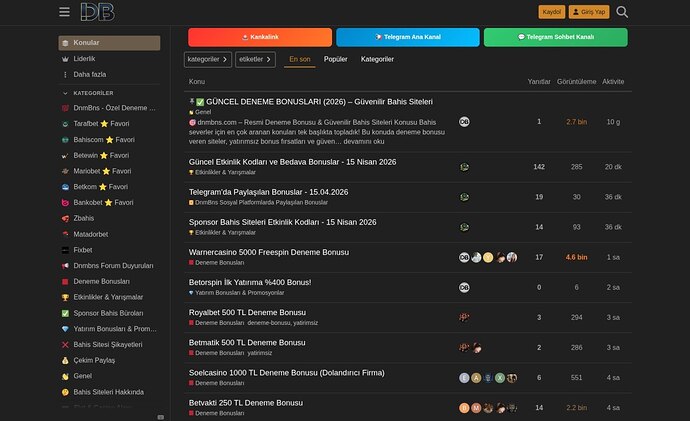
Task: Click the Betewin Favori category icon
Action: tap(65, 156)
